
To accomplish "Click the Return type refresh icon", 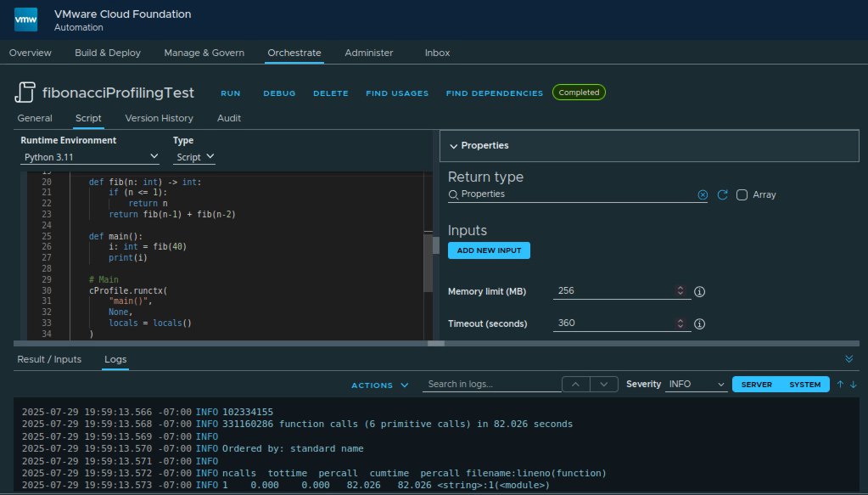I will point(722,194).
